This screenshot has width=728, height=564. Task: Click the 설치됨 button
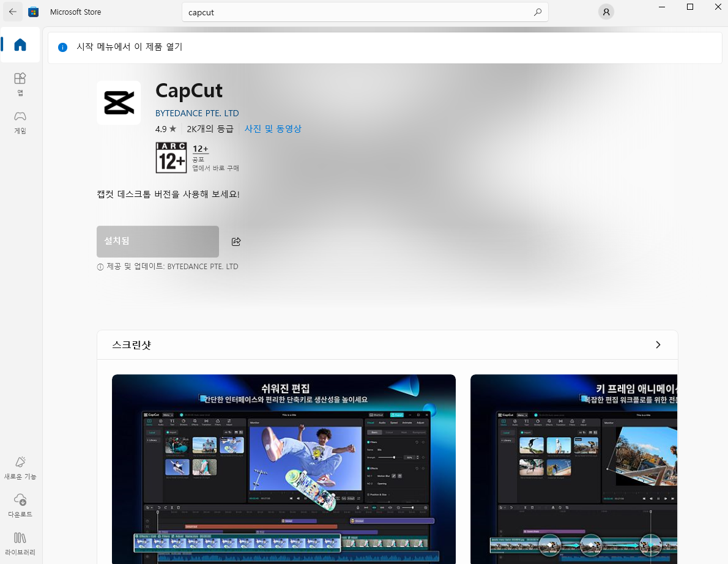tap(158, 242)
